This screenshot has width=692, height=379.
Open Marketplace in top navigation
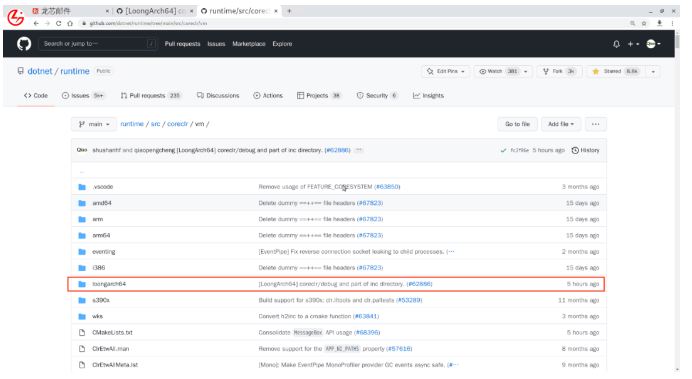[249, 44]
